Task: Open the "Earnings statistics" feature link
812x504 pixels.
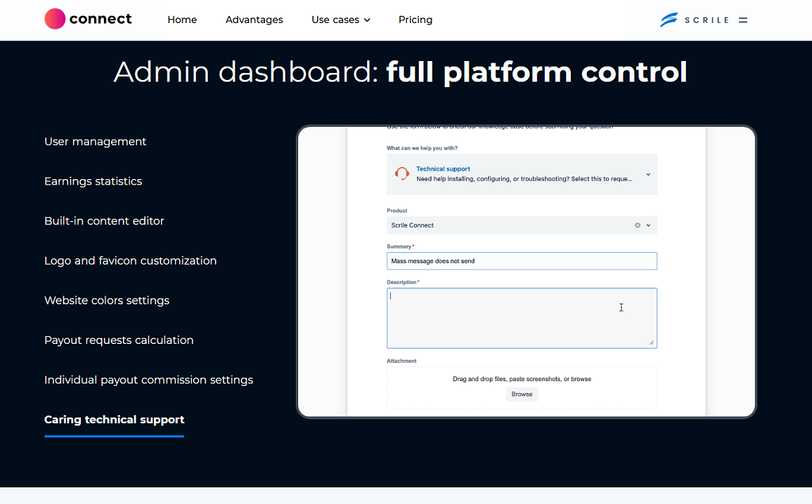Action: 93,181
